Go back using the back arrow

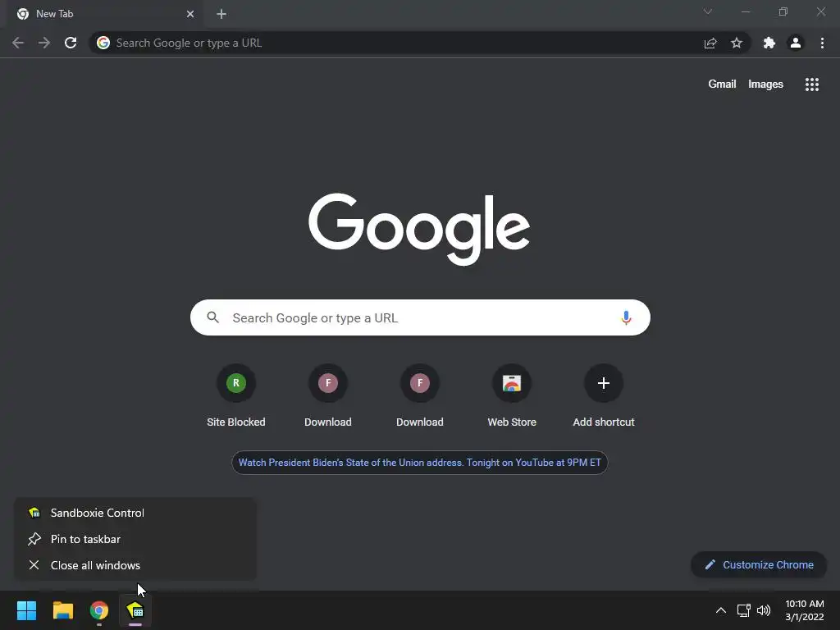click(18, 43)
